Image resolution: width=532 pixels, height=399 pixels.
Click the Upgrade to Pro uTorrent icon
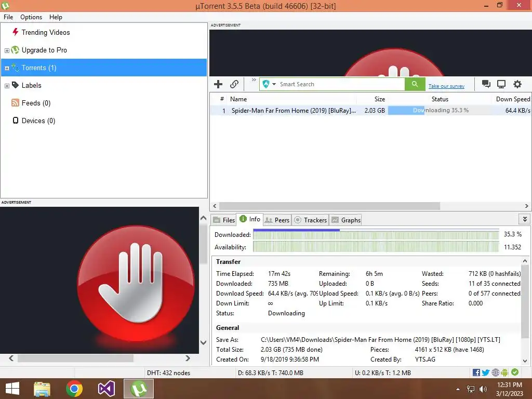pos(15,50)
